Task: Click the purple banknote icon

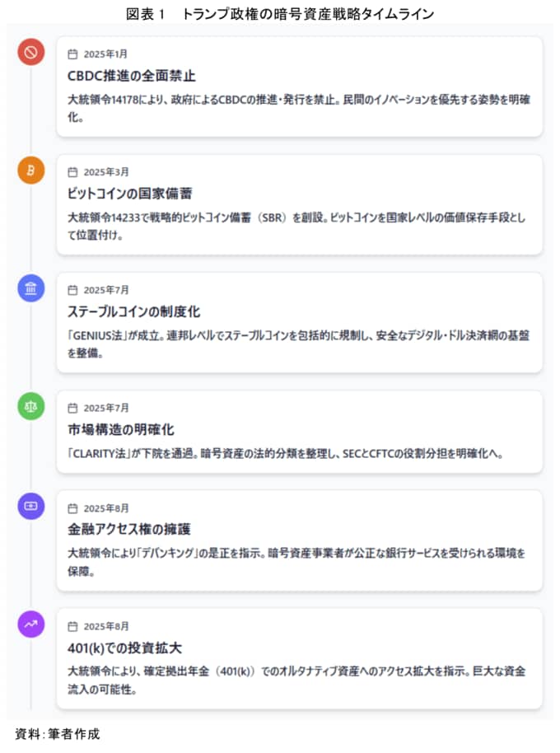Action: click(30, 506)
